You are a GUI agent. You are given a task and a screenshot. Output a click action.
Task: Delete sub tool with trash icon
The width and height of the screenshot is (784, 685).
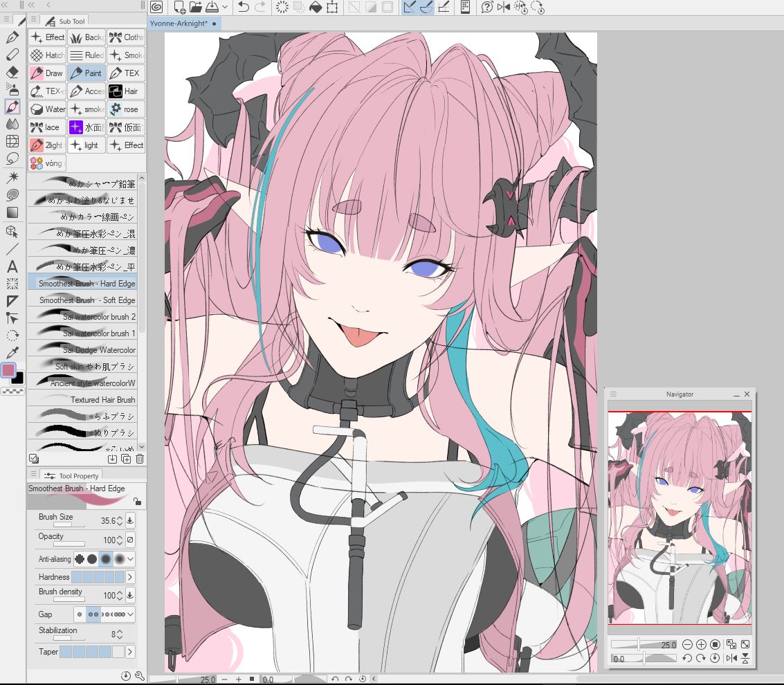point(140,459)
